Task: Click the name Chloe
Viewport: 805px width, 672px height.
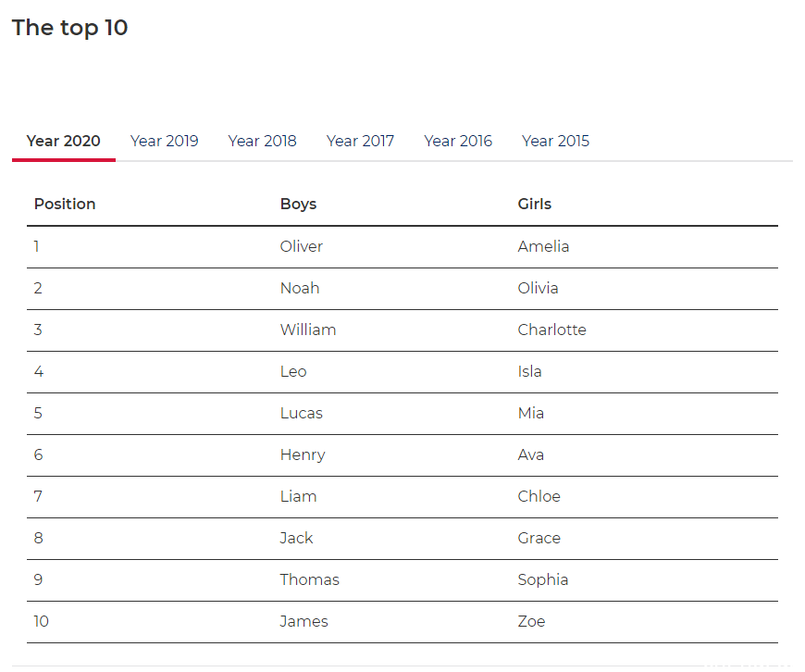Action: point(539,496)
